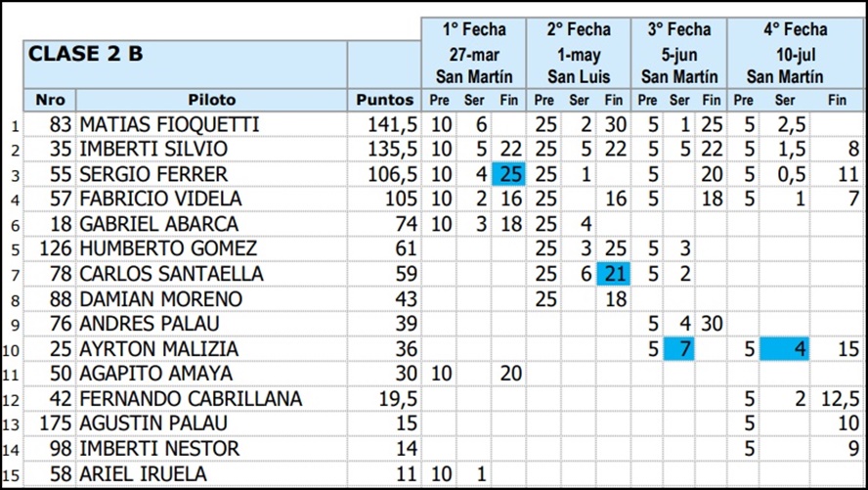
Task: Select the blue highlighted 21 in Carlos Santaella's row
Action: (613, 275)
